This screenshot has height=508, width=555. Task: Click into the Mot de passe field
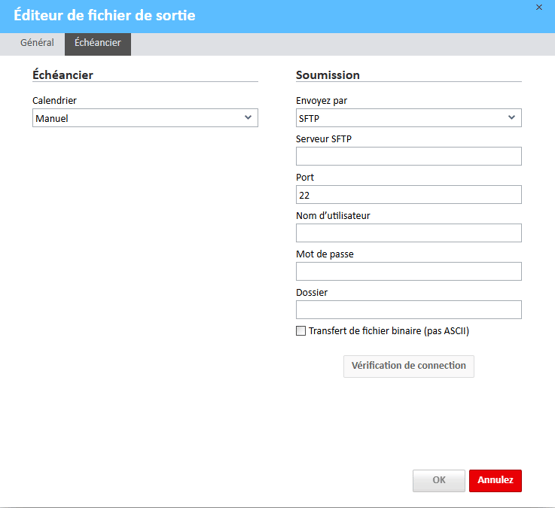408,272
